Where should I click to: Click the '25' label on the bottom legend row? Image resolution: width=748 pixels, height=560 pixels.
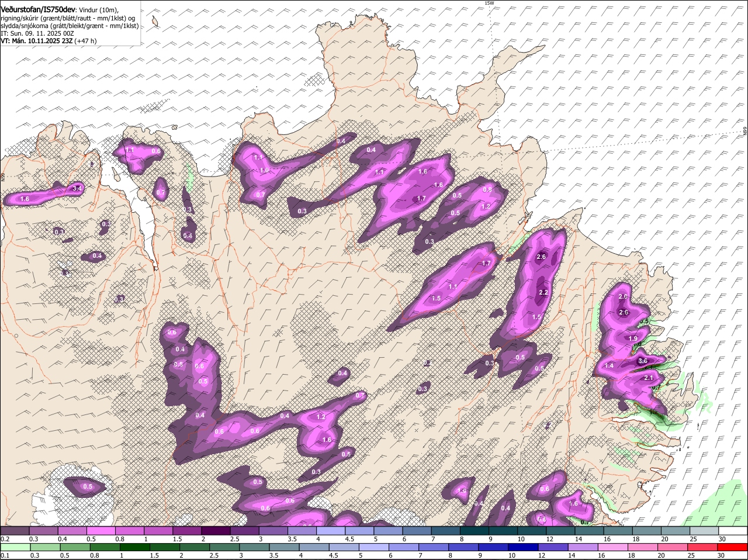tap(690, 555)
